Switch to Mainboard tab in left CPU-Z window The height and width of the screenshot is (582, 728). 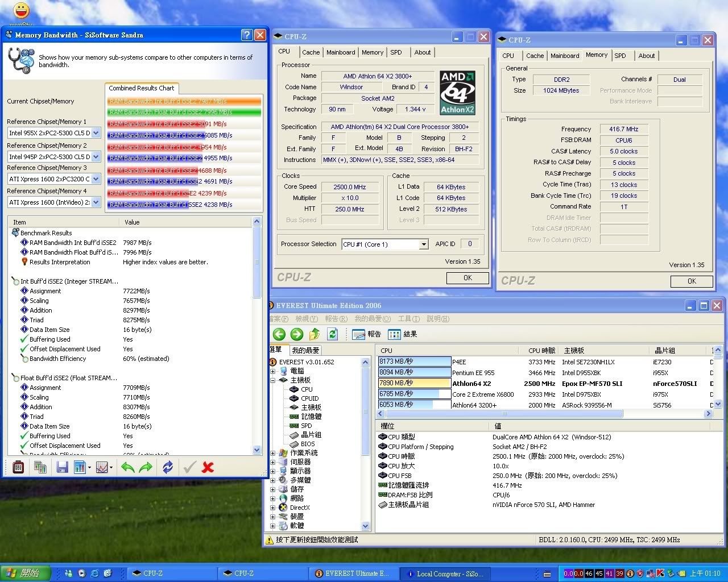(341, 52)
